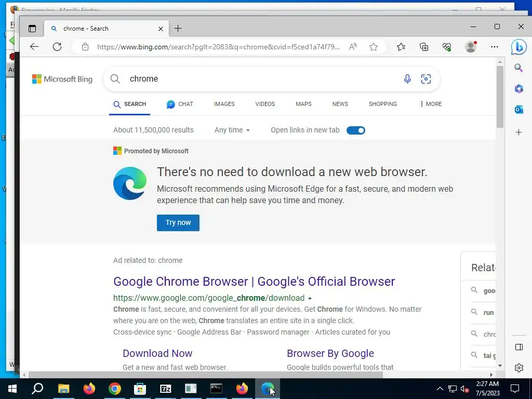The image size is (532, 399).
Task: Expand the Any time filter
Action: [232, 130]
